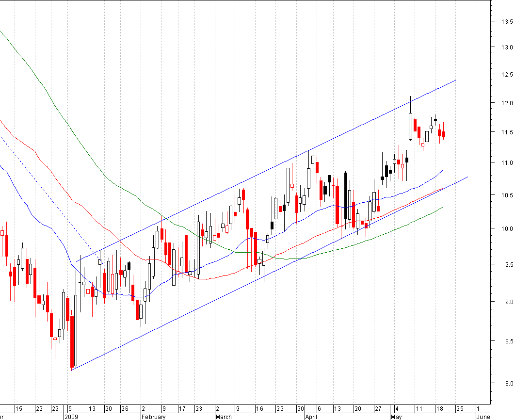Click the date label 15 in December
Screen dimensions: 515x420
point(19,409)
